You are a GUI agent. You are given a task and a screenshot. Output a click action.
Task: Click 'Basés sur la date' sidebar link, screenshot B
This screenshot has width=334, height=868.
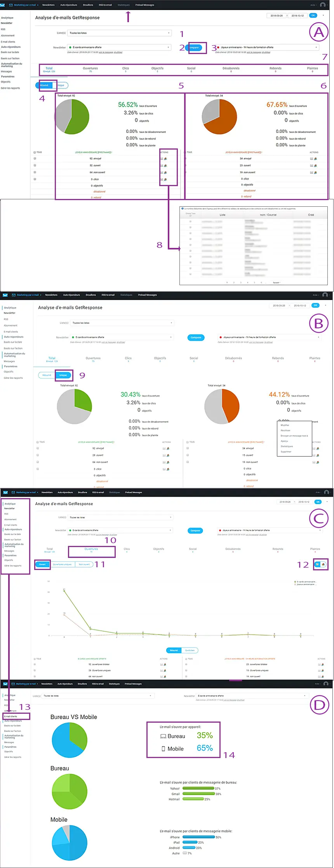tap(13, 342)
